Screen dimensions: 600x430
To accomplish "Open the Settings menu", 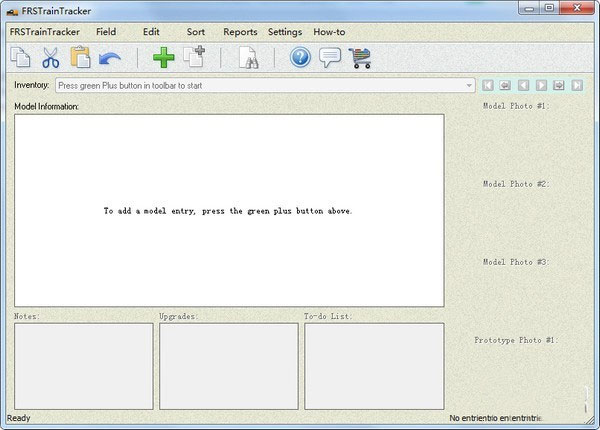I will [285, 32].
